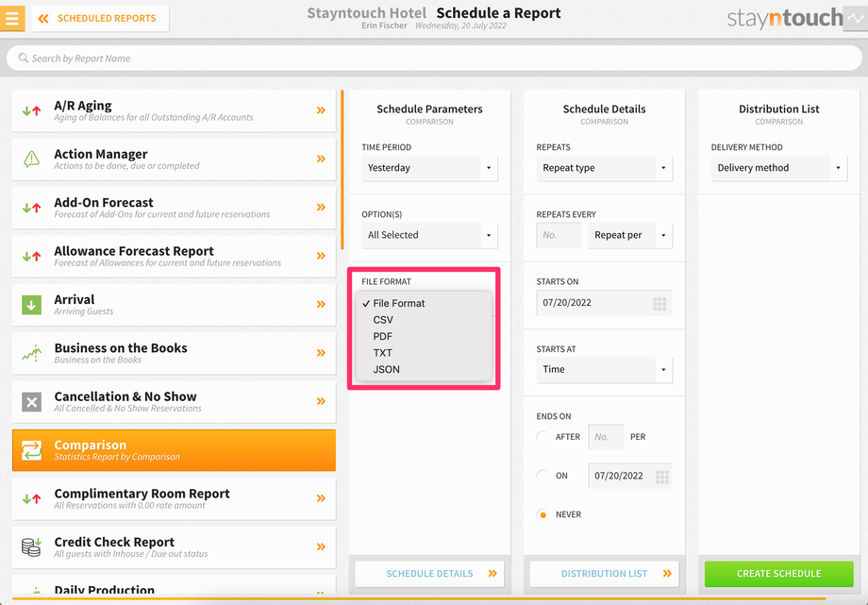Open the Starts At Time dropdown
This screenshot has height=605, width=868.
604,370
